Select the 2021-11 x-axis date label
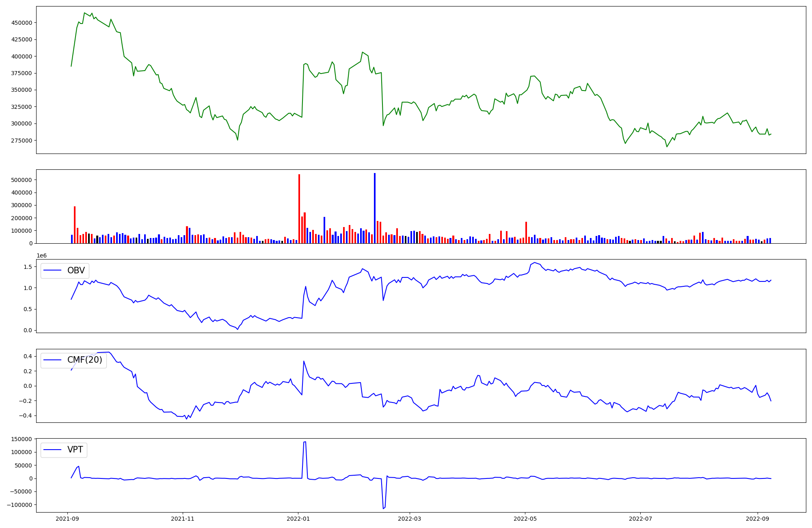812x528 pixels. (183, 519)
